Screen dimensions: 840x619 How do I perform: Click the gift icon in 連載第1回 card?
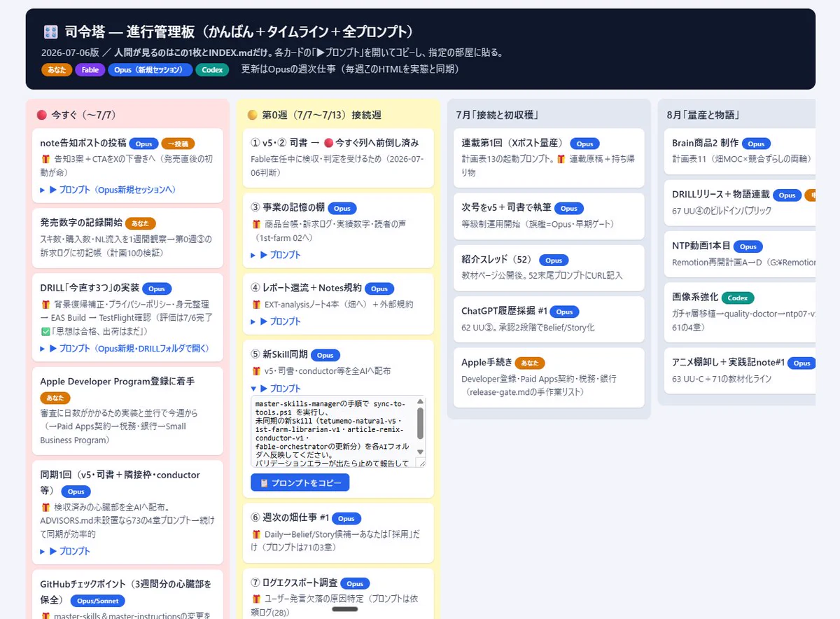point(561,159)
